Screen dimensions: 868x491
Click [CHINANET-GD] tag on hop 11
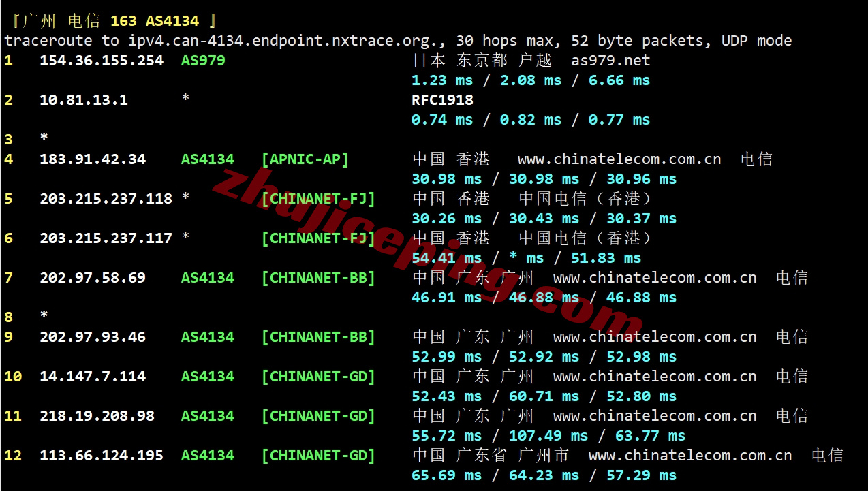(x=318, y=416)
